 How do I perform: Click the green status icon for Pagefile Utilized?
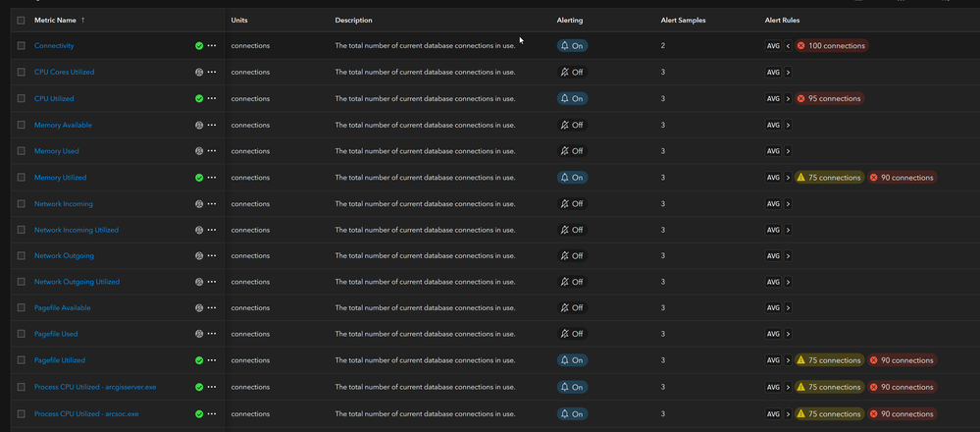(199, 360)
